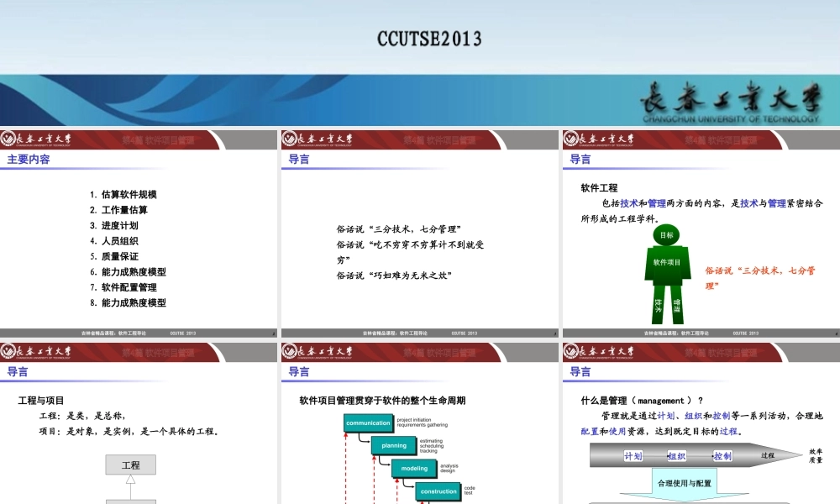Click the footer bar of the 主要内容 slide
Image resolution: width=840 pixels, height=504 pixels.
pyautogui.click(x=139, y=333)
